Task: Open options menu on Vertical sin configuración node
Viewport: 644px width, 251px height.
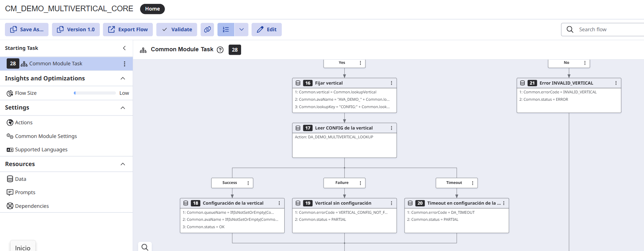Action: (391, 203)
